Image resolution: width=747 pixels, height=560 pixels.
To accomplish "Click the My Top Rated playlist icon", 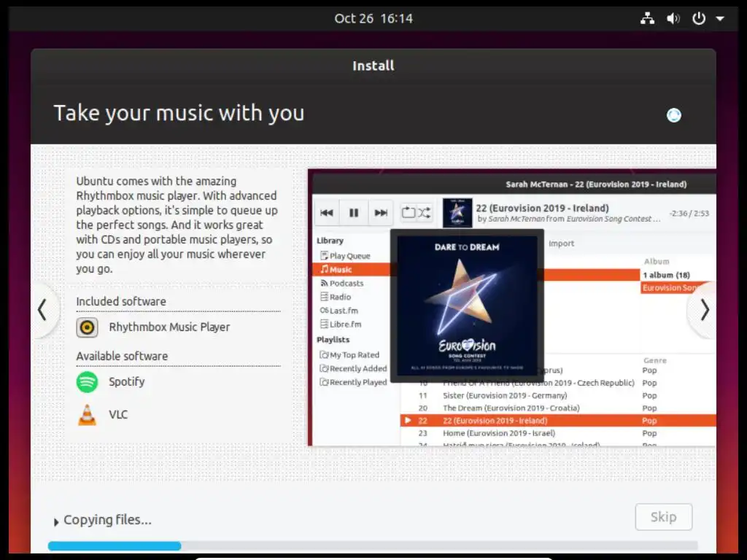I will click(x=325, y=355).
